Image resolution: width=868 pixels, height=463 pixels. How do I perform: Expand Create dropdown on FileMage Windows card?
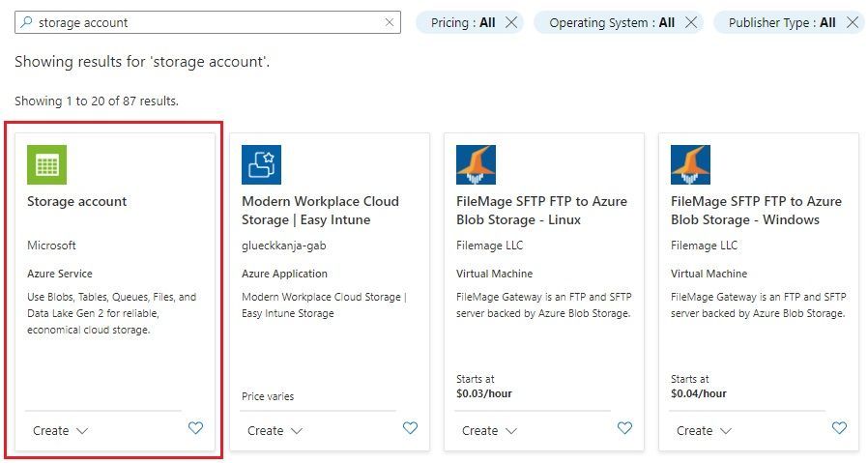704,430
